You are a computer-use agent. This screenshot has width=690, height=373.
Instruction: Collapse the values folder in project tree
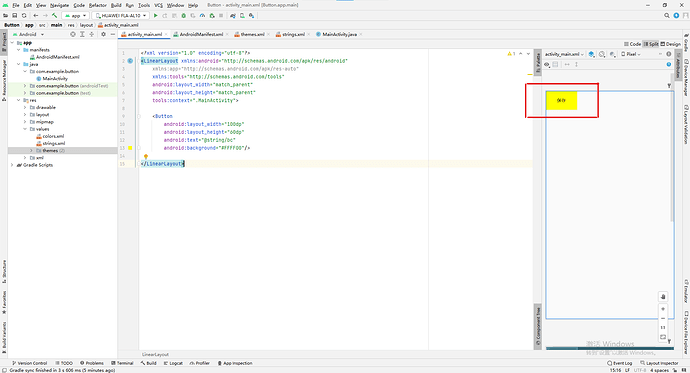point(25,129)
